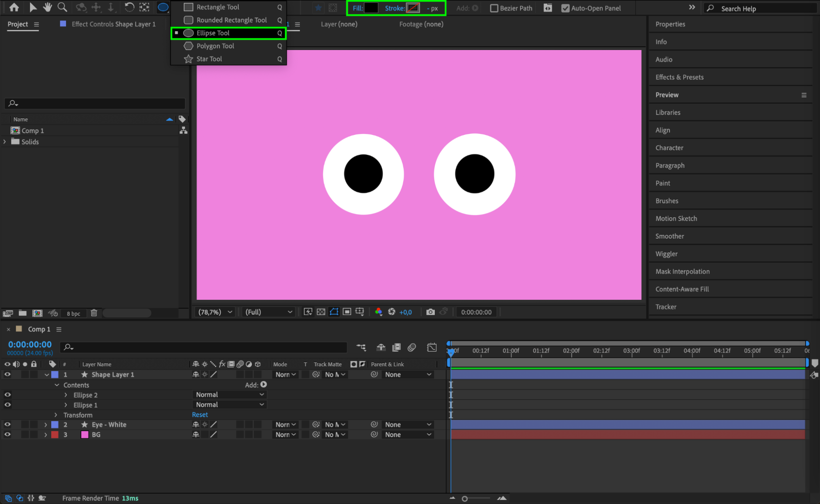Select the Rotation tool icon

[129, 7]
